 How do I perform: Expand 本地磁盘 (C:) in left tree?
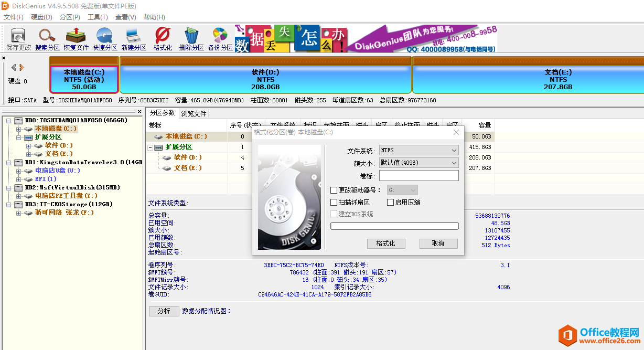click(x=19, y=129)
